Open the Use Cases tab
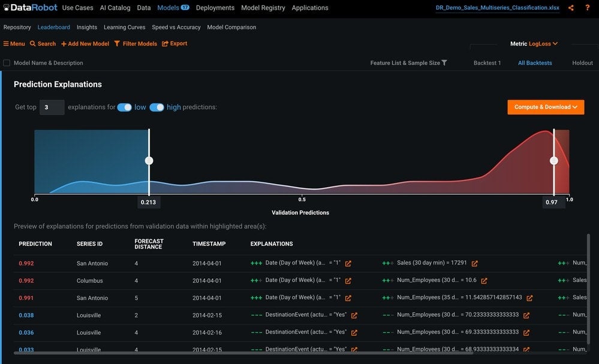The width and height of the screenshot is (599, 364). click(77, 8)
